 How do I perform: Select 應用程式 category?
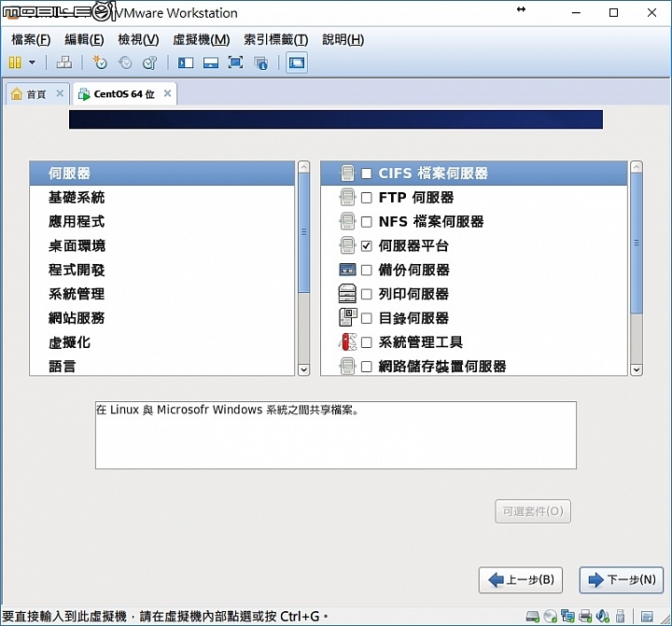tap(162, 222)
